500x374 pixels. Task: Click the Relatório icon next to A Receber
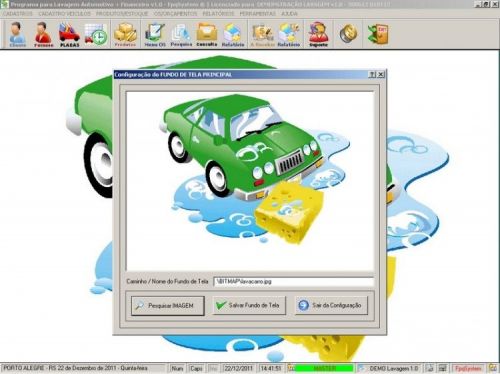point(289,34)
